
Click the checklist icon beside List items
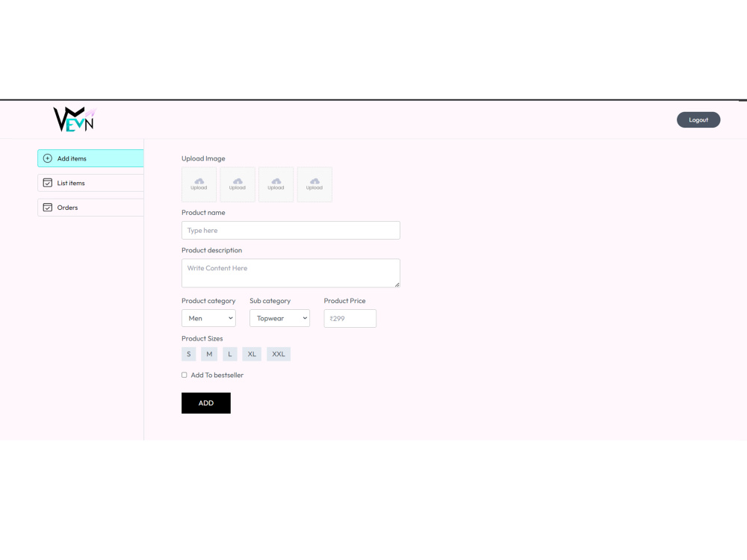[48, 183]
